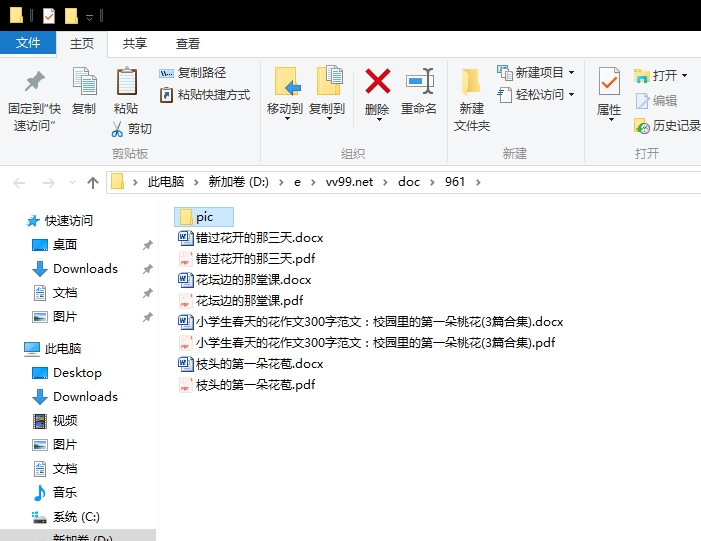This screenshot has width=701, height=541.
Task: Open pinned 文档 in Quick access
Action: pos(55,293)
